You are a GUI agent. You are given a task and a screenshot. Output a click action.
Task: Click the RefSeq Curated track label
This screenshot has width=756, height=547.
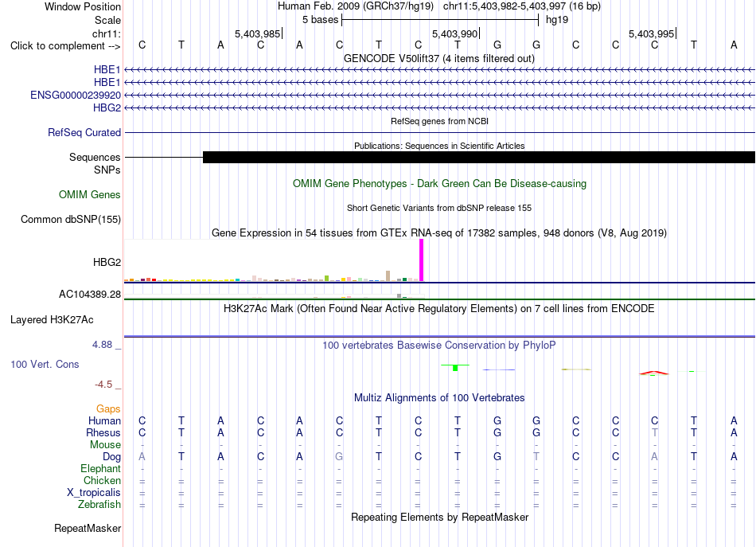(84, 133)
